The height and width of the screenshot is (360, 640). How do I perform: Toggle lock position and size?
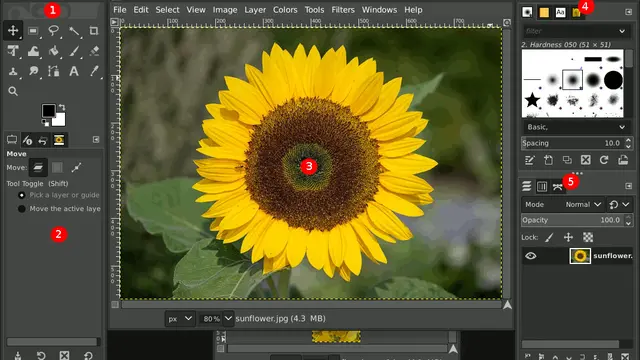568,237
